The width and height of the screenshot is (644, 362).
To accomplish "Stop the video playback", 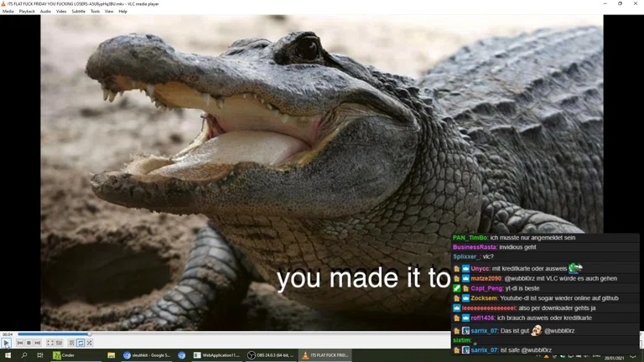I will (x=29, y=343).
